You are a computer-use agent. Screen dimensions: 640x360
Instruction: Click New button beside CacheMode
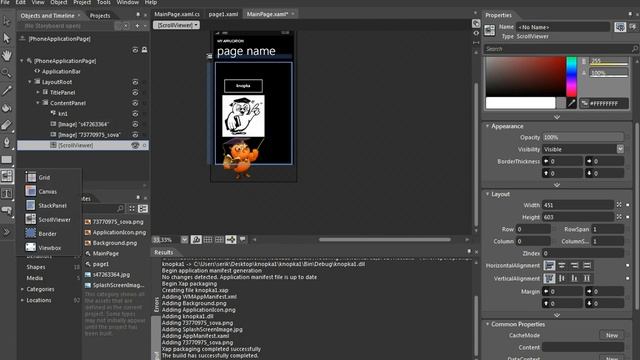click(611, 335)
